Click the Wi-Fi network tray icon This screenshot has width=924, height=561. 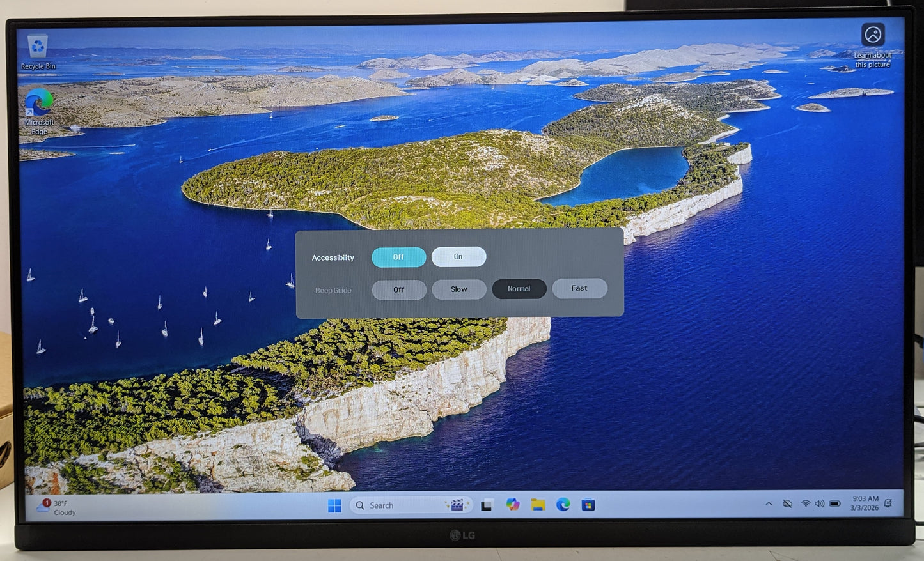coord(806,504)
